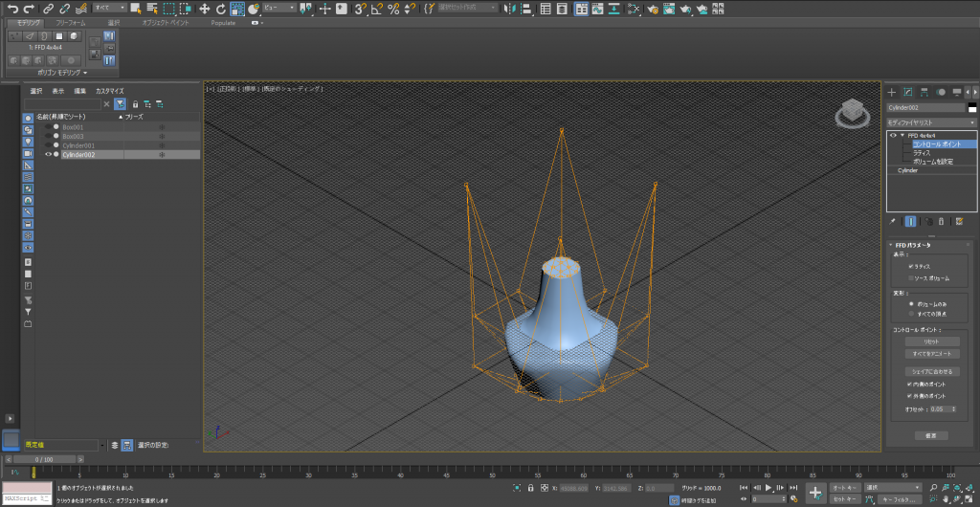Toggle the Percent Snap icon

coord(393,9)
